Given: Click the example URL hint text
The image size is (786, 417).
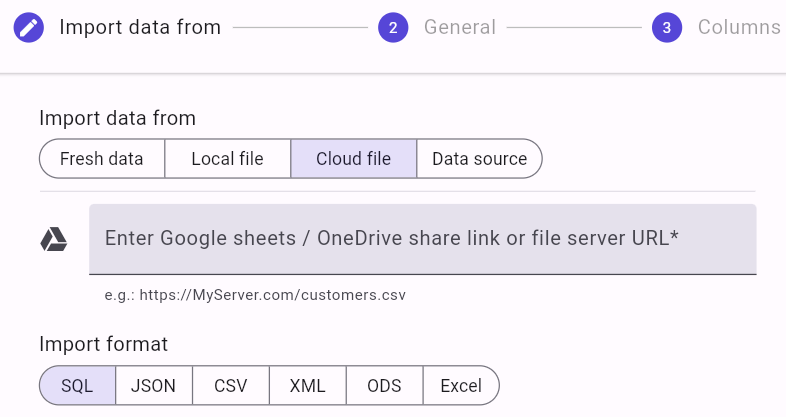Looking at the screenshot, I should [x=255, y=295].
